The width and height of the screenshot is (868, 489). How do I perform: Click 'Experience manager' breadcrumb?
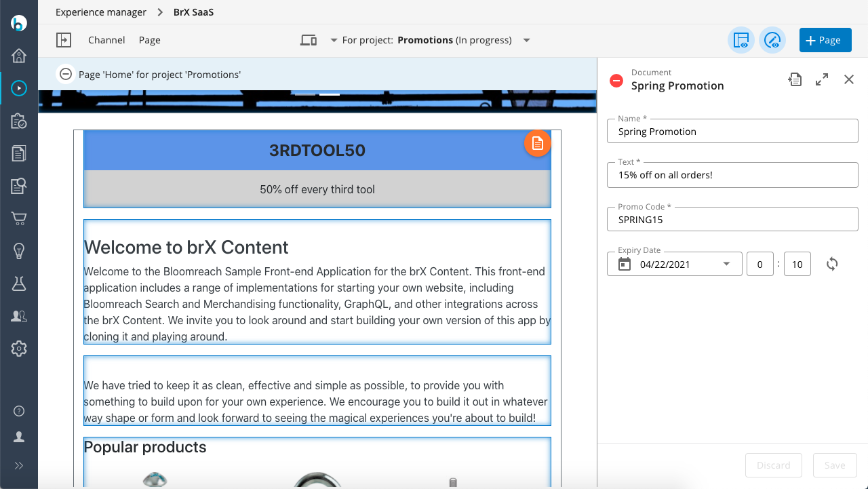coord(101,12)
